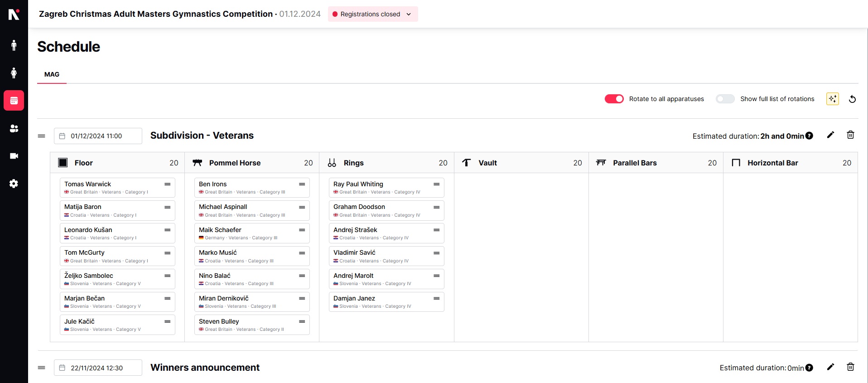This screenshot has width=868, height=383.
Task: Click the reset schedule arrow icon
Action: tap(852, 99)
